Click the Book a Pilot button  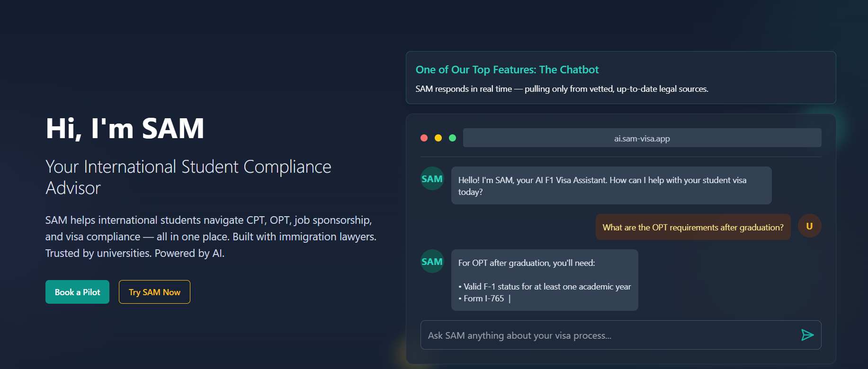pyautogui.click(x=77, y=292)
